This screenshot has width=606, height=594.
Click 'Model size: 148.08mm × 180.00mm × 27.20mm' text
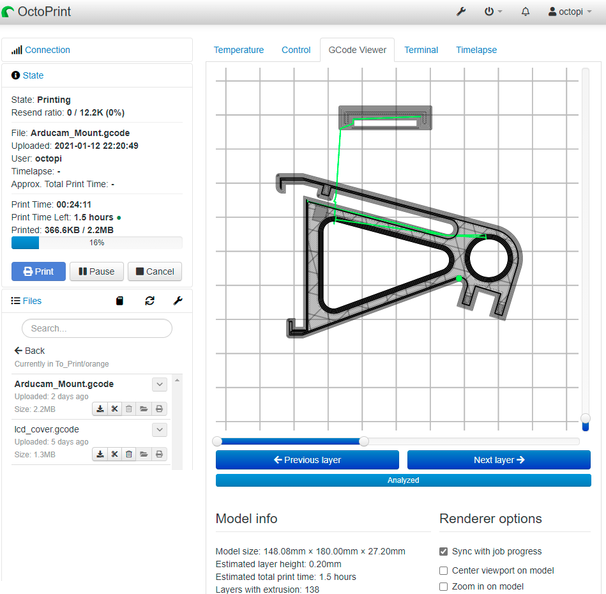pos(310,551)
